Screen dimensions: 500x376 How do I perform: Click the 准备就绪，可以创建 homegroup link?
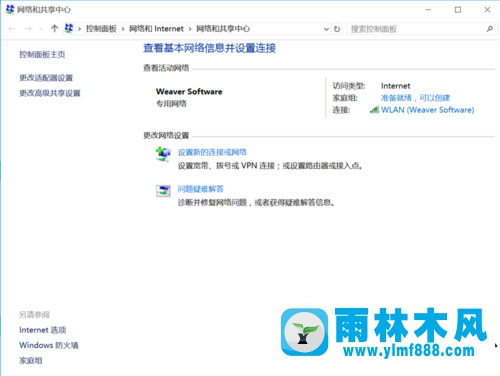click(x=415, y=98)
